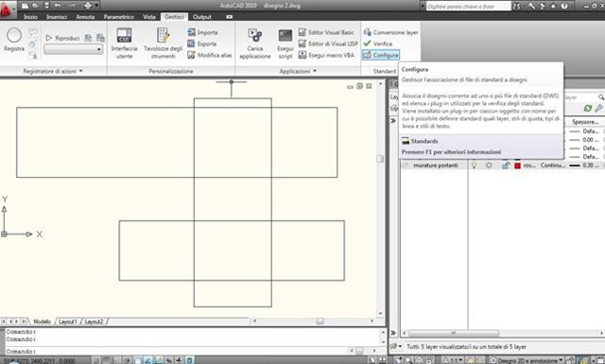Open the action macro name dropdown
The image size is (605, 364).
click(x=74, y=49)
